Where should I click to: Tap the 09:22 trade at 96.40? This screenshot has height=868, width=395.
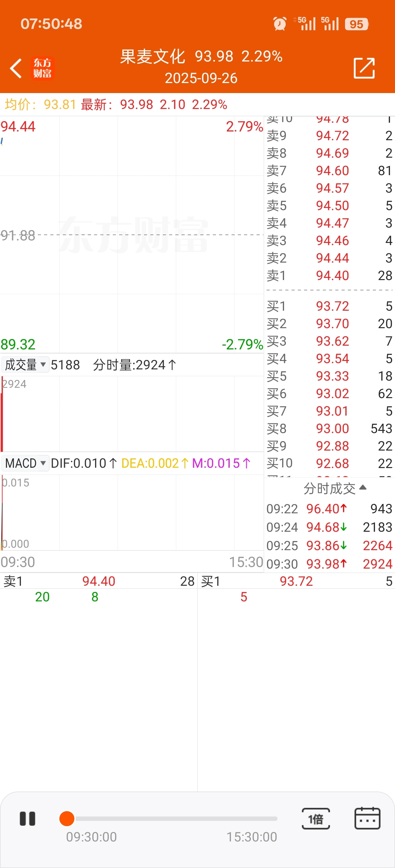[329, 509]
